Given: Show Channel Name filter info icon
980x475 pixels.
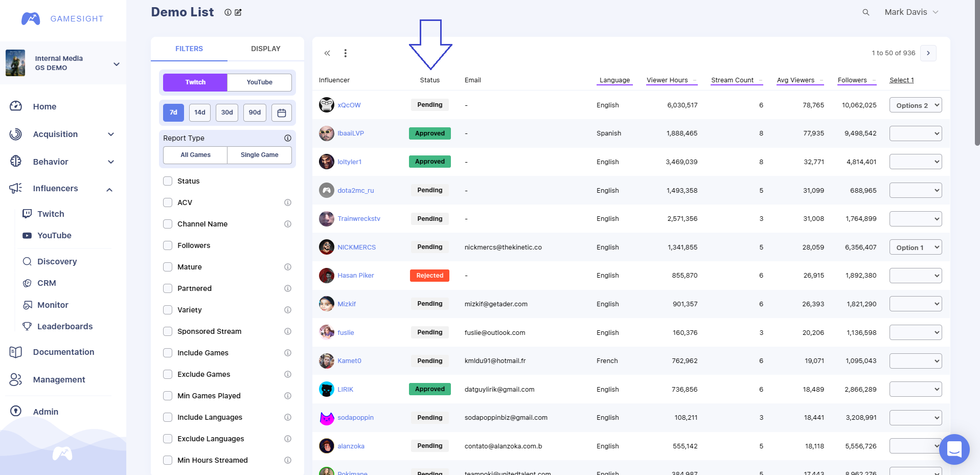Looking at the screenshot, I should tap(288, 224).
